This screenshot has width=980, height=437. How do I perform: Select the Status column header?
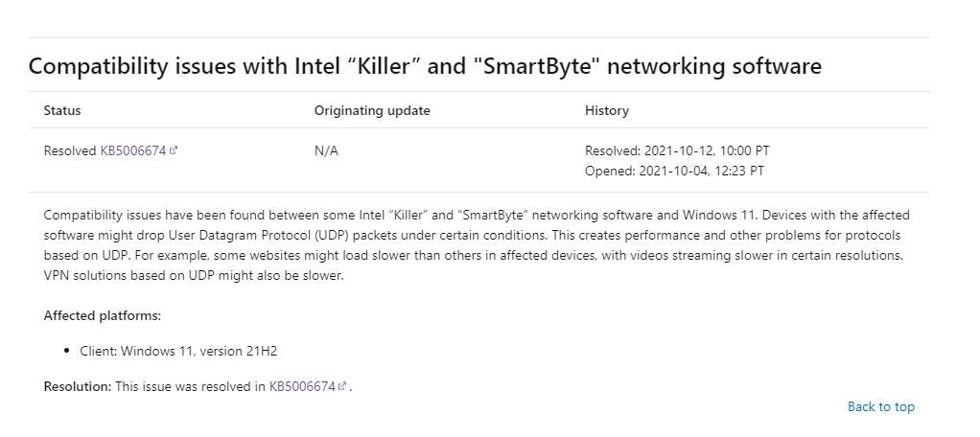[62, 110]
